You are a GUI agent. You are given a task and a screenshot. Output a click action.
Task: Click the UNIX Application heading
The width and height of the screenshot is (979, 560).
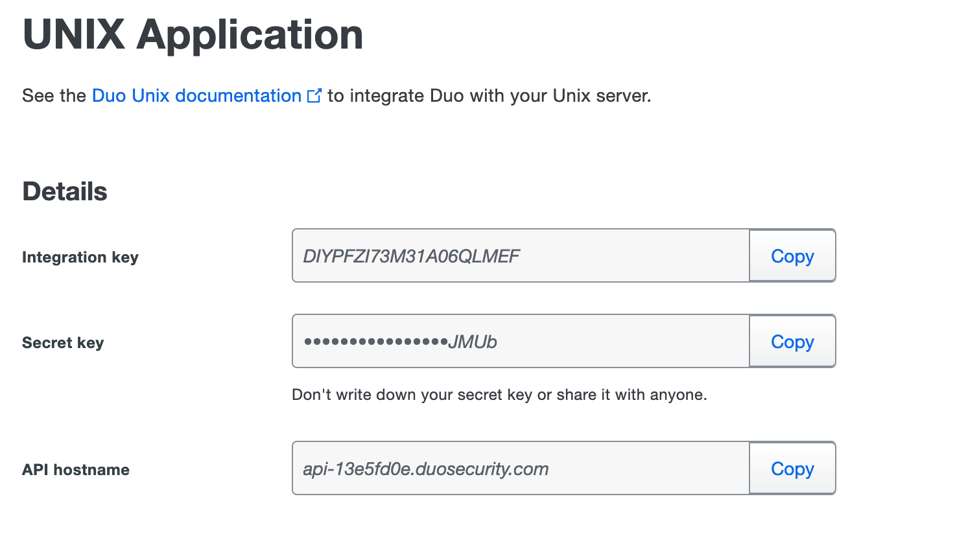click(193, 34)
